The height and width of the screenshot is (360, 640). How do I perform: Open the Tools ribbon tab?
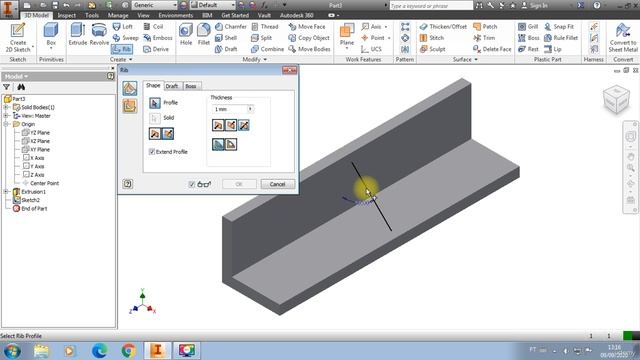[92, 16]
